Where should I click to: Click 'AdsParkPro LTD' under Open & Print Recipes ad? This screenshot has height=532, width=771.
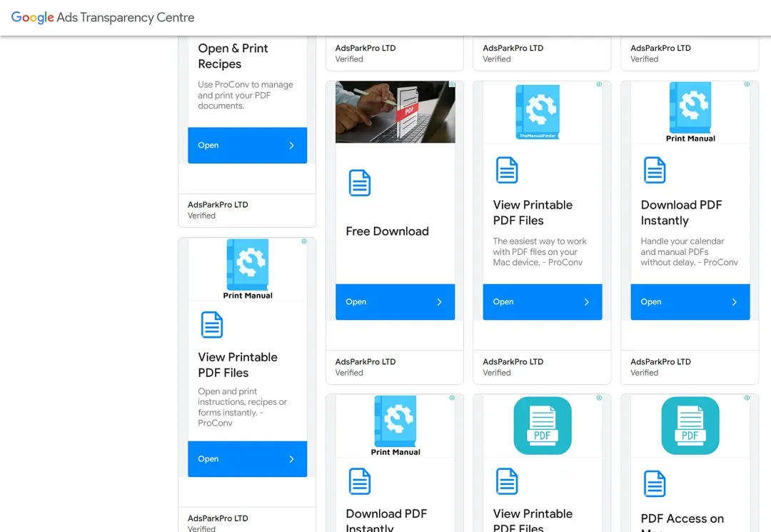218,205
